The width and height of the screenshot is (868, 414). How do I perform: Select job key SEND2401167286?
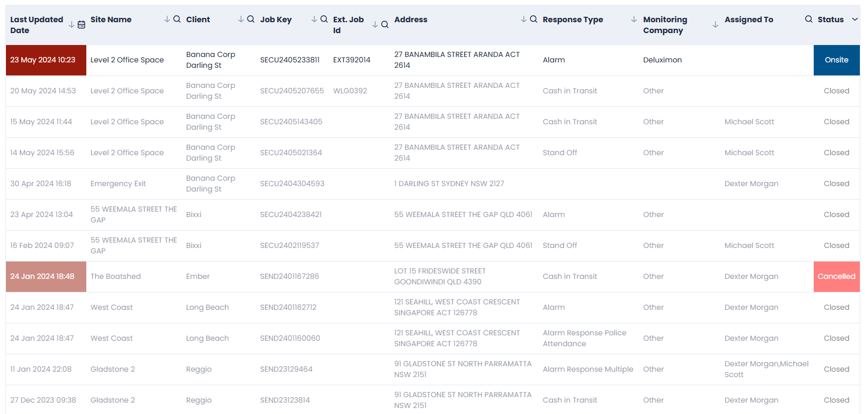289,276
